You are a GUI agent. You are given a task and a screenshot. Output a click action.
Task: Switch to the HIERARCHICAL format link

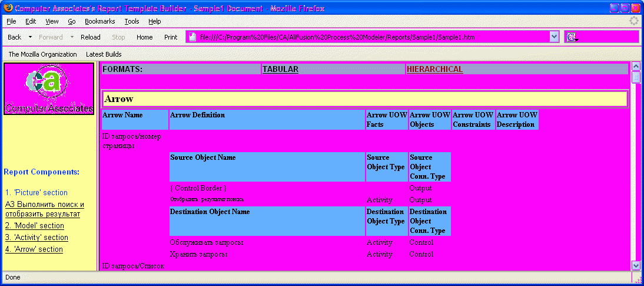tap(435, 69)
